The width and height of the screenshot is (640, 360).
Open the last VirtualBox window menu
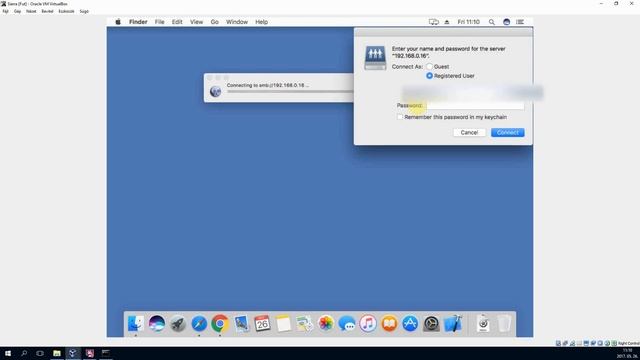tap(84, 11)
